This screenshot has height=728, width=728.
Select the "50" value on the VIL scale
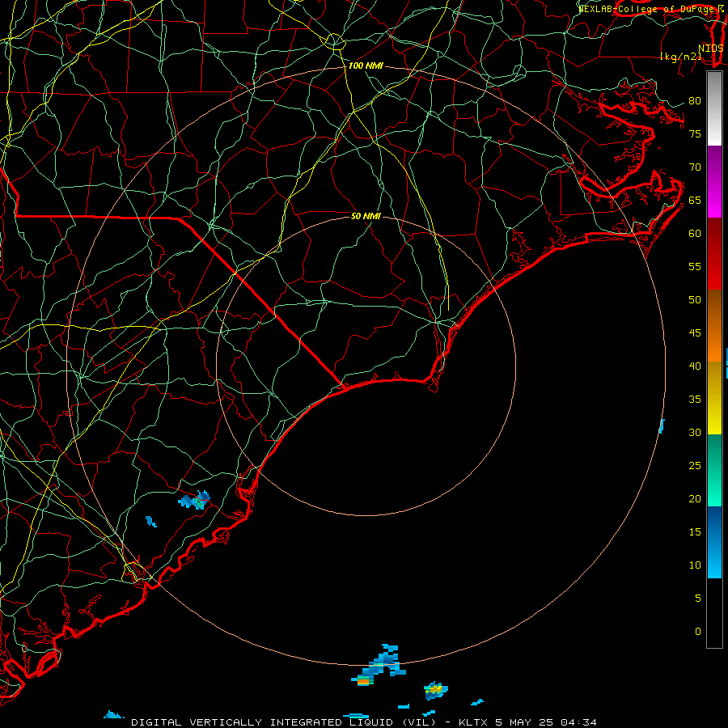tap(695, 300)
